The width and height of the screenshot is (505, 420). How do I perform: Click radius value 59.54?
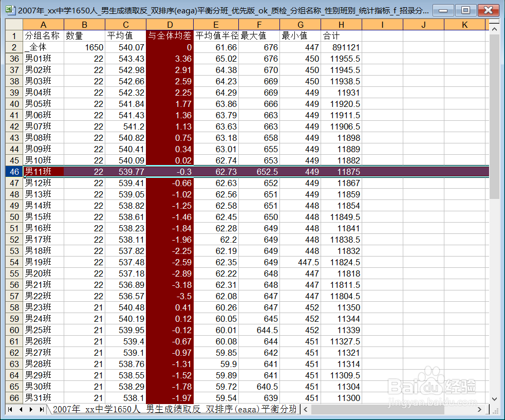click(x=216, y=398)
